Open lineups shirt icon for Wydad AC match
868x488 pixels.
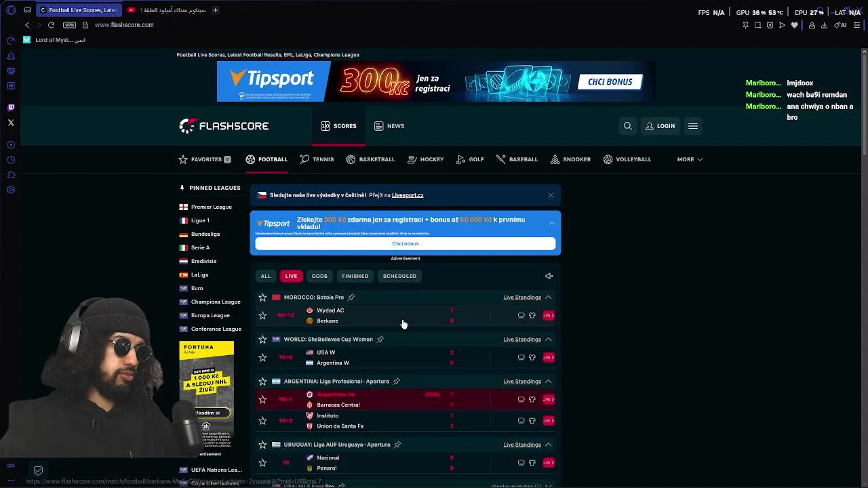[x=532, y=315]
